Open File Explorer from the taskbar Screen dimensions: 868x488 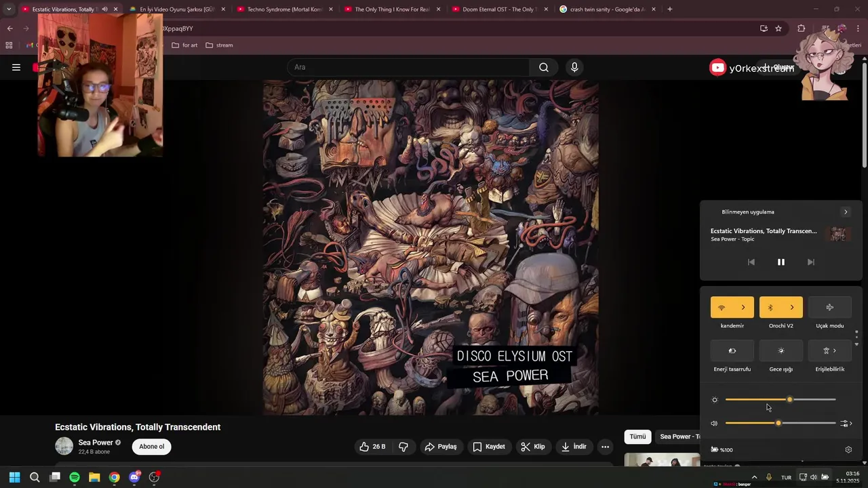tap(94, 477)
